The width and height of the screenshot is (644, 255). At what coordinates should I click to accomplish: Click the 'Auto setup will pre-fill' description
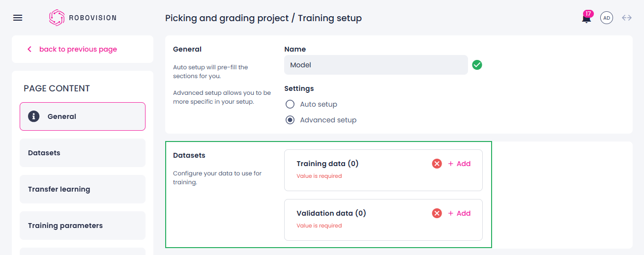click(x=210, y=71)
